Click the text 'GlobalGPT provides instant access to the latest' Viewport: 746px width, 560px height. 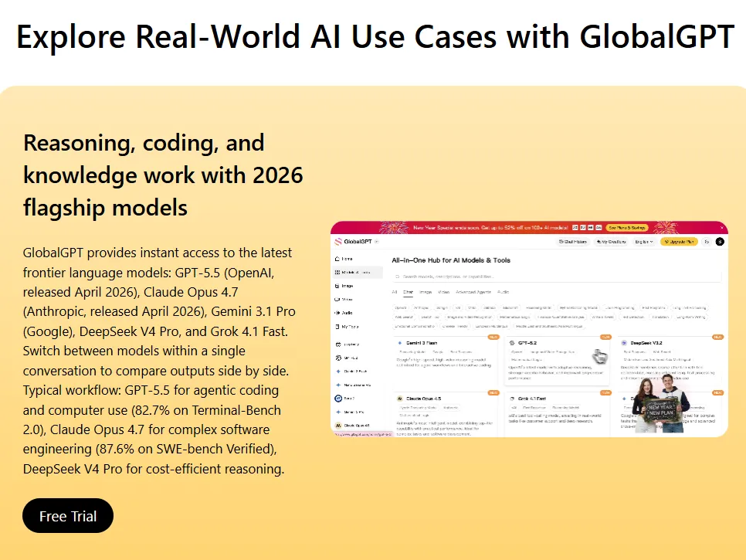click(x=158, y=253)
